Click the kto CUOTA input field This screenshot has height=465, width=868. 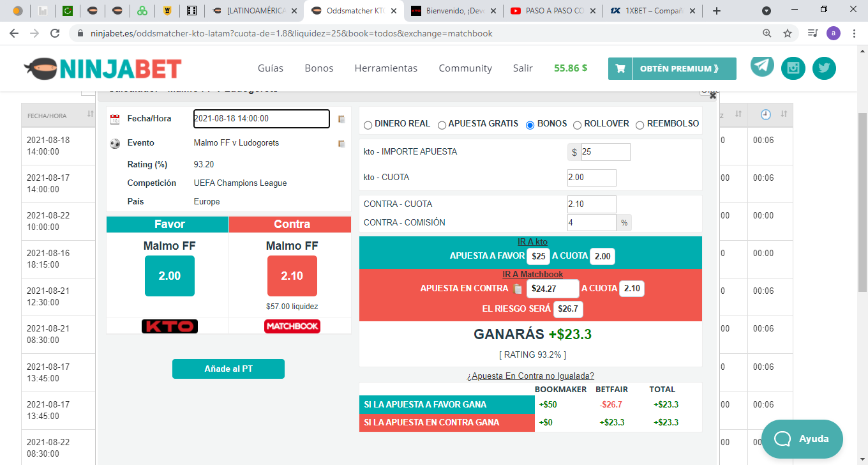coord(592,178)
